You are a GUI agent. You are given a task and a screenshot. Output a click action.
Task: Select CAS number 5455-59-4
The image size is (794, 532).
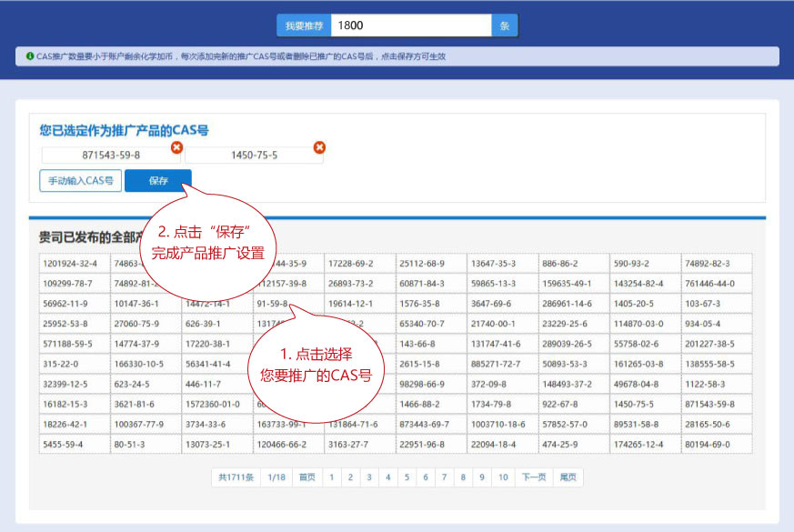[x=74, y=445]
